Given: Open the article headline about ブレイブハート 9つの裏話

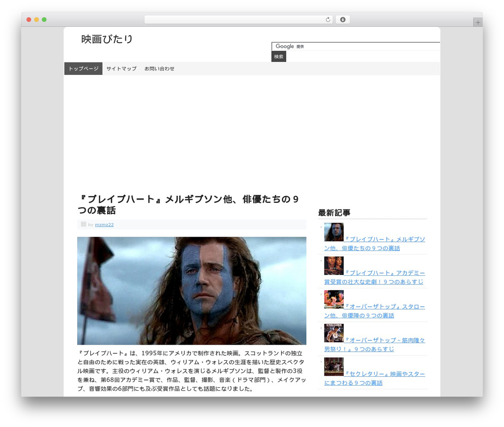Looking at the screenshot, I should click(x=188, y=205).
